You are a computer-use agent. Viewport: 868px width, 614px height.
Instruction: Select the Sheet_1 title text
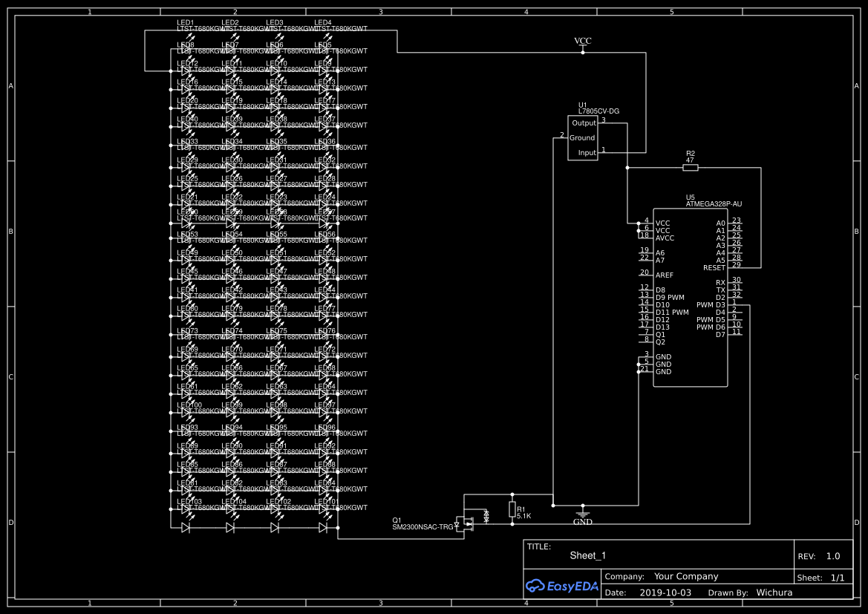pyautogui.click(x=587, y=555)
